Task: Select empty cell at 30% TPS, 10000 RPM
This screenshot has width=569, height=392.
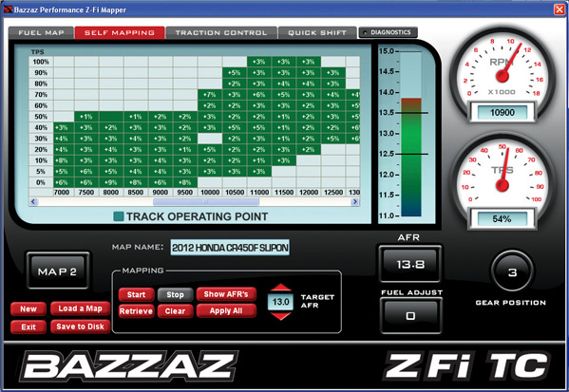Action: (x=210, y=139)
